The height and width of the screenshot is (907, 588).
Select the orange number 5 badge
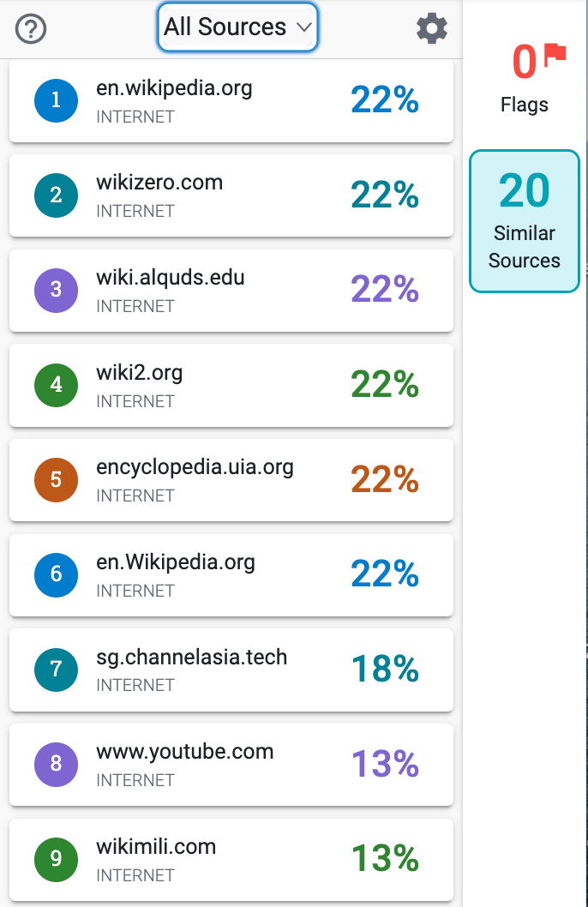(56, 479)
